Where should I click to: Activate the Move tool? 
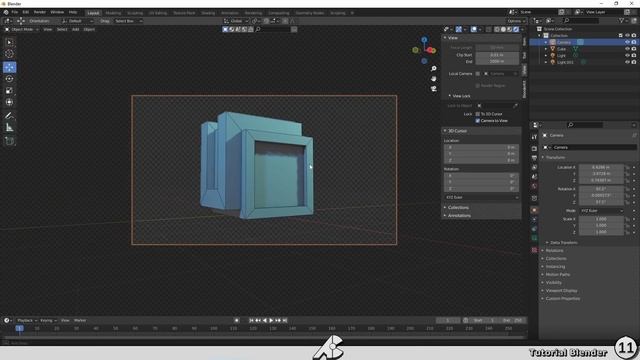point(9,67)
